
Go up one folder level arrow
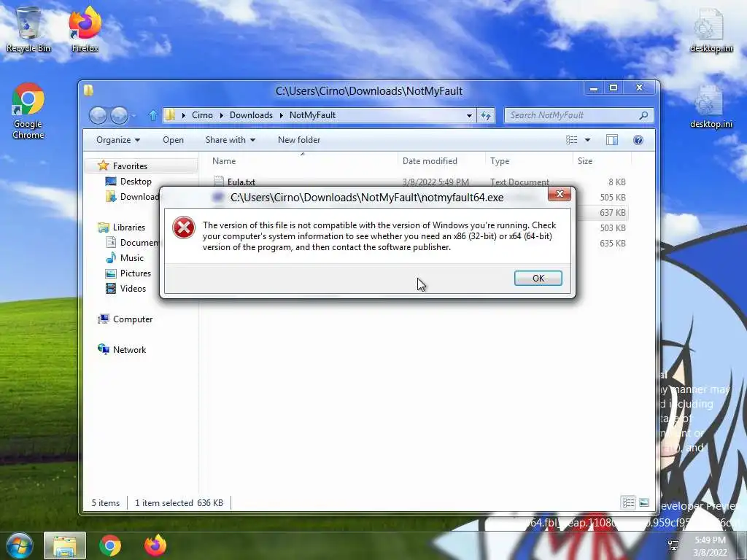tap(152, 115)
